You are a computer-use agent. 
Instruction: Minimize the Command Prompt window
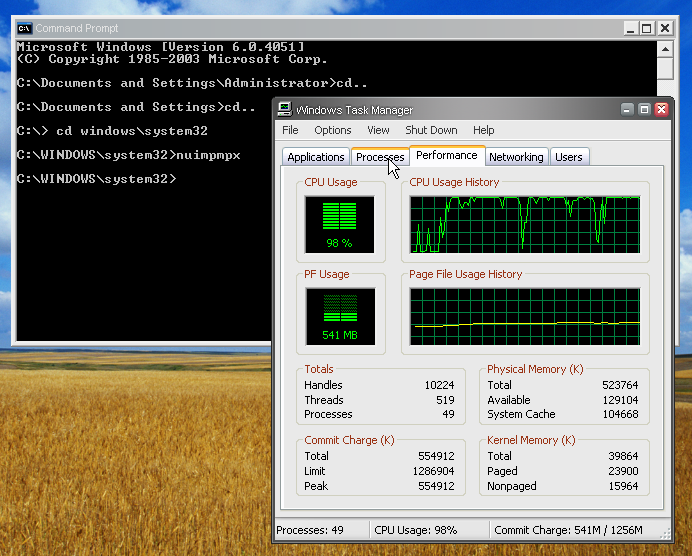(x=630, y=29)
